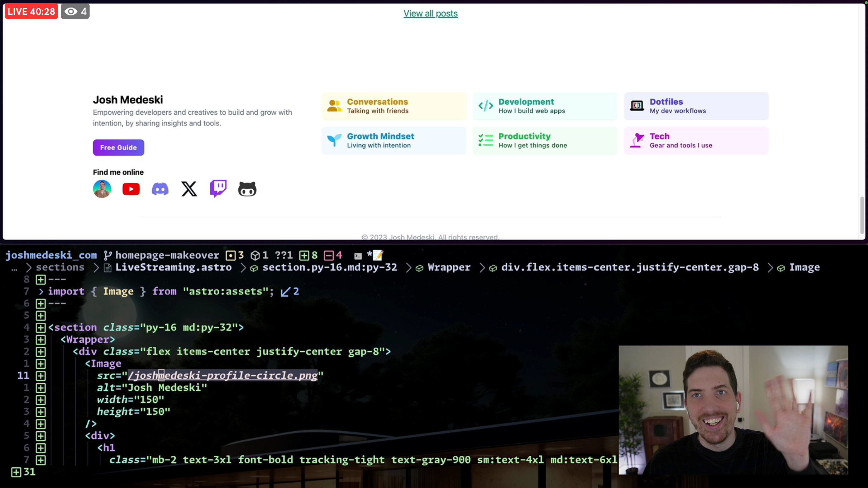Click the 'LiveStreaming.astro' breadcrumb item
868x488 pixels.
coord(173,267)
